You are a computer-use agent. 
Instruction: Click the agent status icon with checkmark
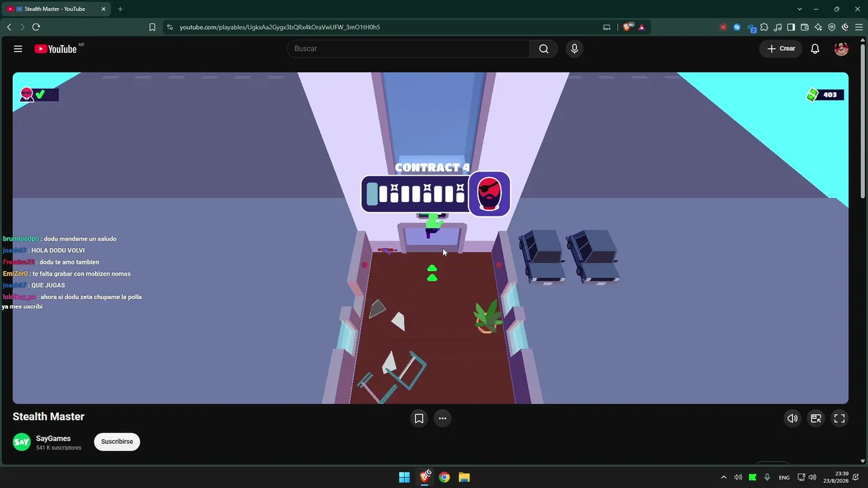[39, 95]
